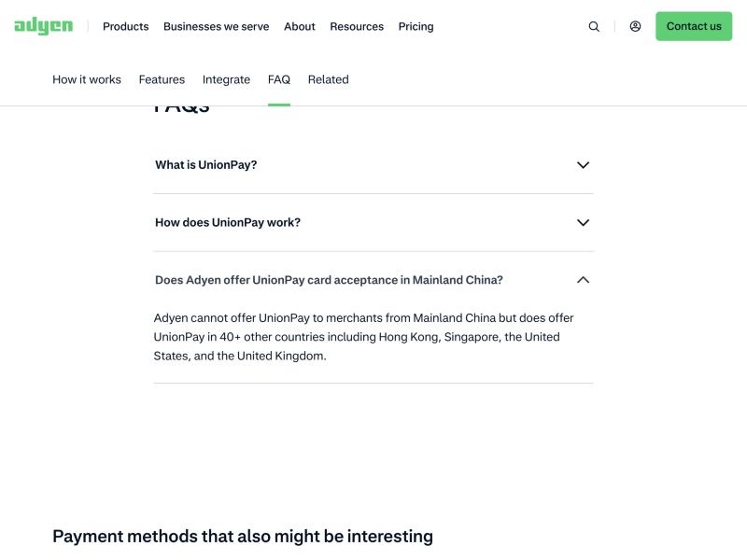Open the About menu

[x=300, y=27]
